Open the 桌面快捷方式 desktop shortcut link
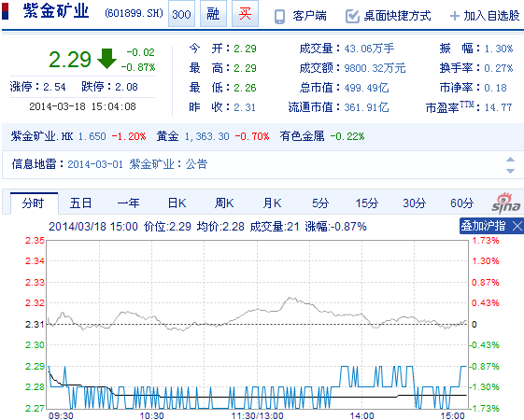 click(x=397, y=16)
